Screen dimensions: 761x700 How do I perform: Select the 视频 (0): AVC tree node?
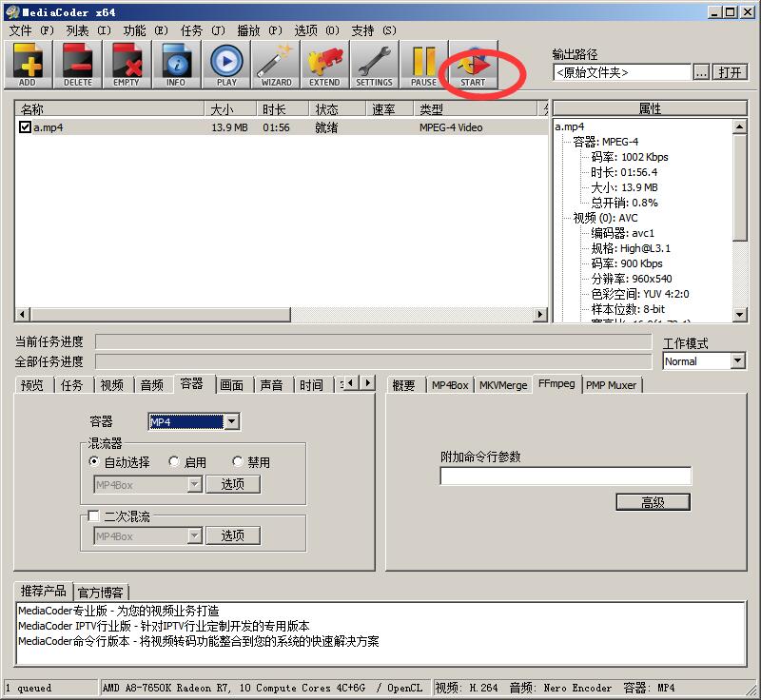click(605, 218)
